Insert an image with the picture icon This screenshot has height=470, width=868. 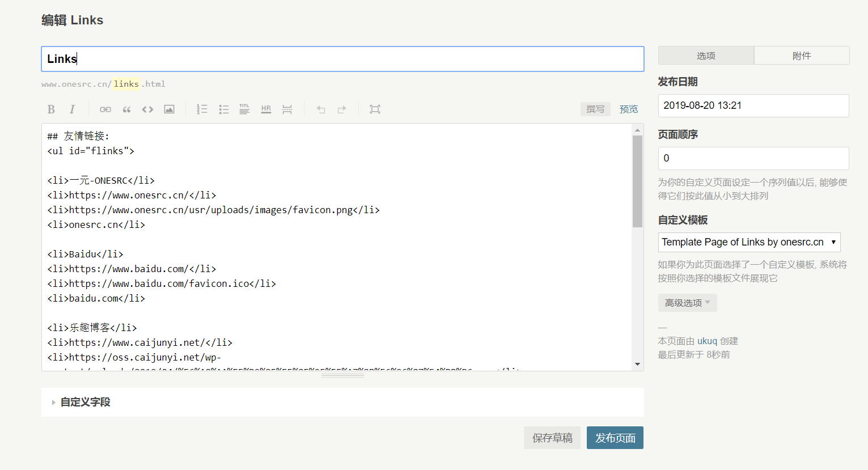pos(169,109)
